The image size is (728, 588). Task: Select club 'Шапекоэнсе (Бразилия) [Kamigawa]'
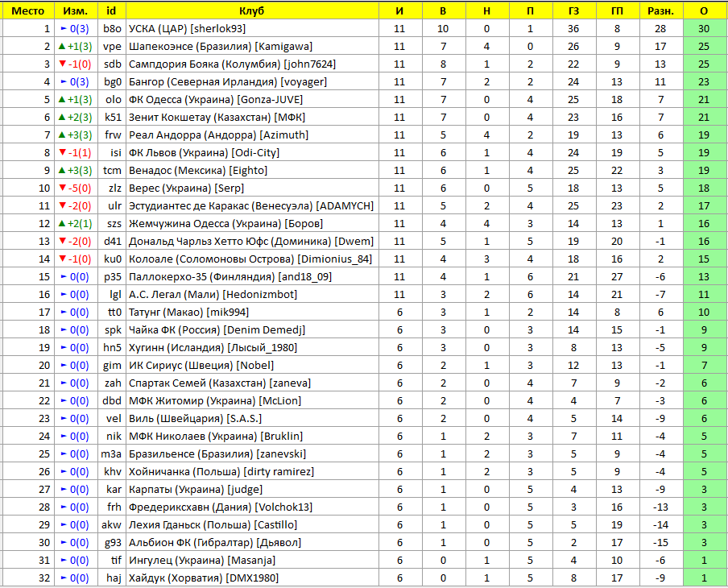pos(221,47)
